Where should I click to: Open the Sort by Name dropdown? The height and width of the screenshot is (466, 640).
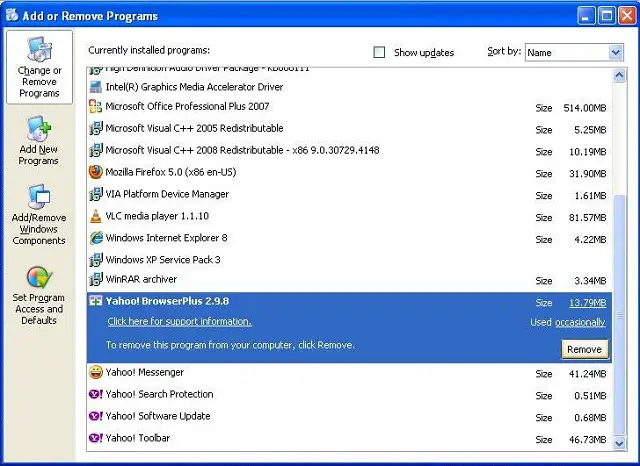pos(574,52)
